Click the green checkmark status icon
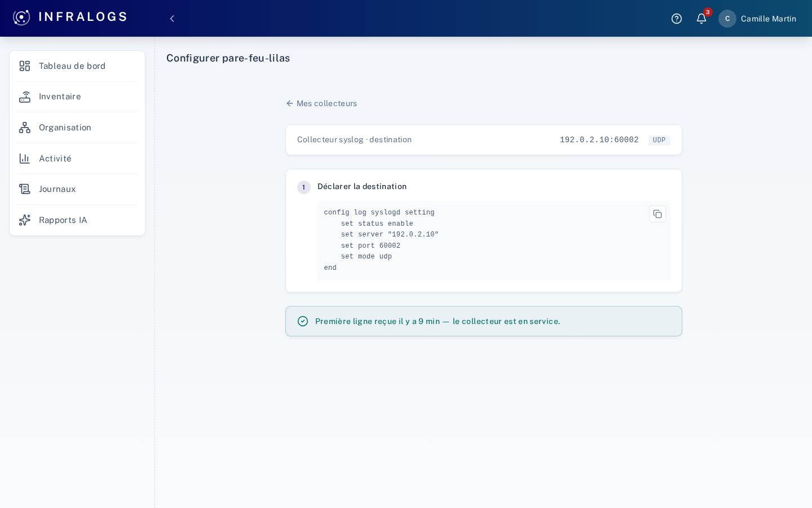The width and height of the screenshot is (812, 508). pyautogui.click(x=303, y=321)
